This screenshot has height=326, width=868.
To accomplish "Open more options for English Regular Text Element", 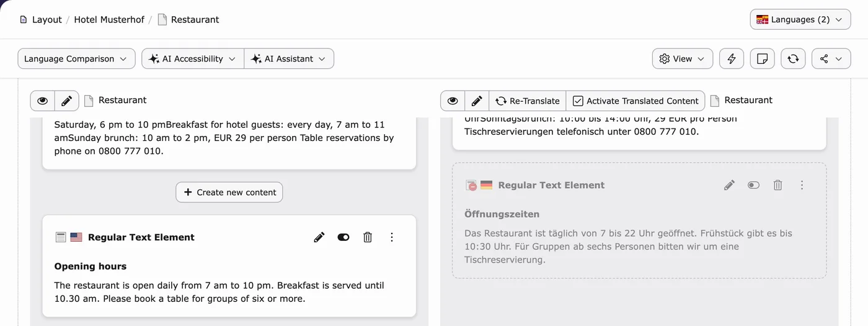I will [x=392, y=237].
